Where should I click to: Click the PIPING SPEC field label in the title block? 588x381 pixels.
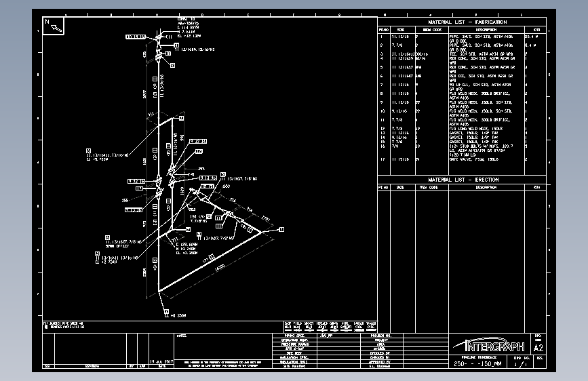click(x=294, y=336)
